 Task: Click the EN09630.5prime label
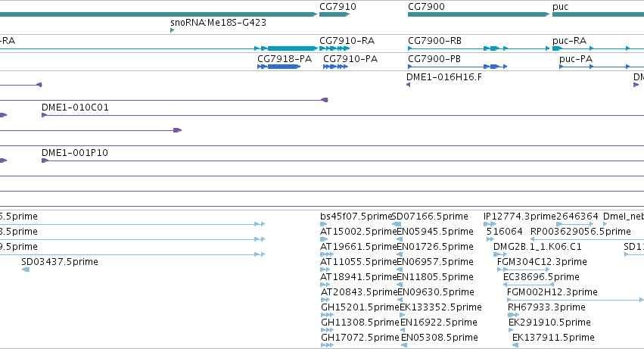436,292
